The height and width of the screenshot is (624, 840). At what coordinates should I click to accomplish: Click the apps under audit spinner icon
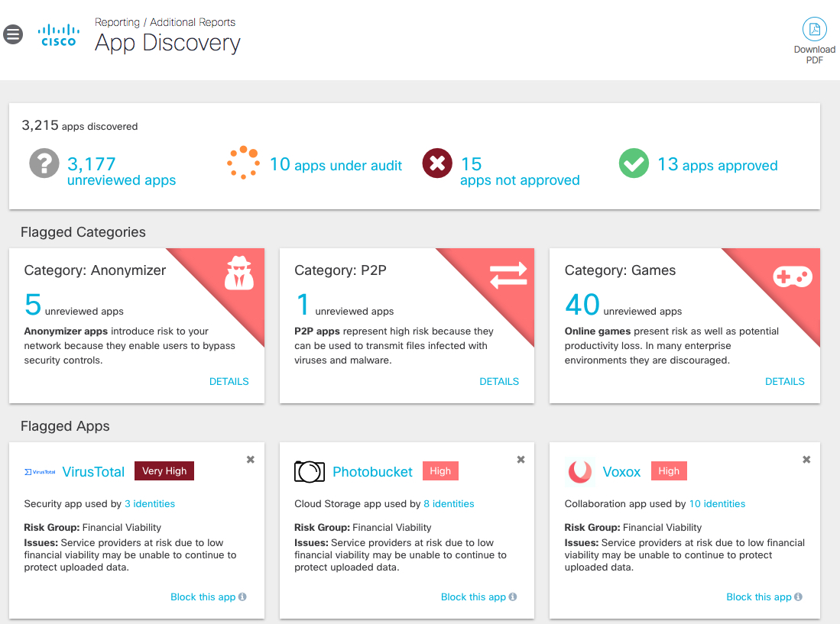[x=244, y=162]
